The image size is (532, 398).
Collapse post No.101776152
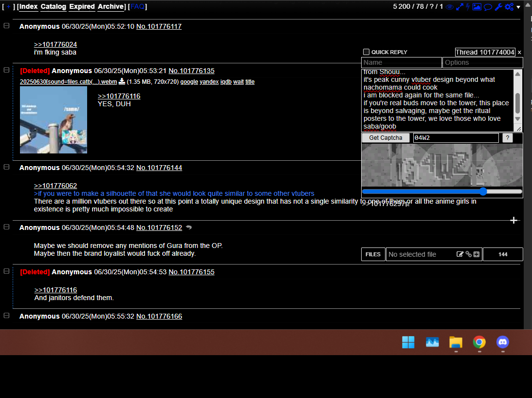coord(6,227)
